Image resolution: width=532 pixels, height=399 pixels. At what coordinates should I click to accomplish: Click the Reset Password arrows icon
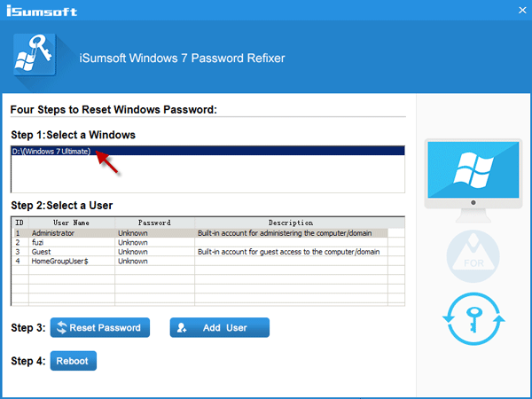pyautogui.click(x=62, y=327)
